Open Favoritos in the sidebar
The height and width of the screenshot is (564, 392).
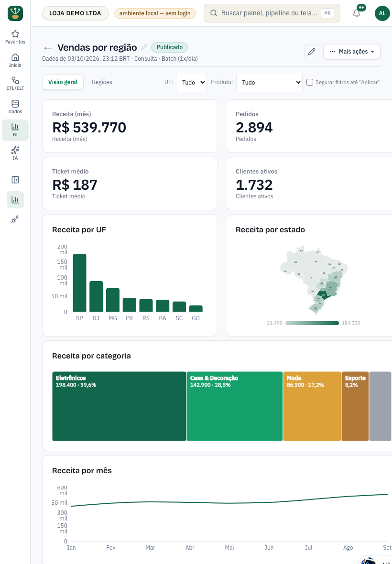(15, 37)
